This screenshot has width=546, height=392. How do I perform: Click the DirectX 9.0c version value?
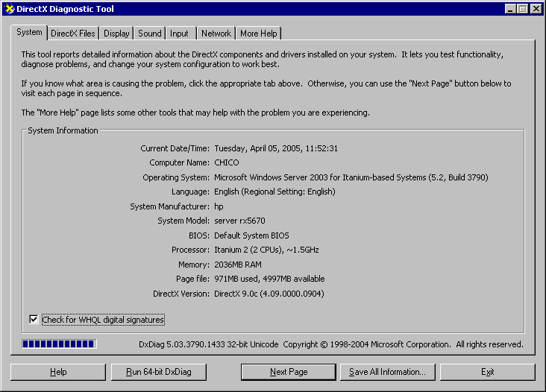click(269, 294)
